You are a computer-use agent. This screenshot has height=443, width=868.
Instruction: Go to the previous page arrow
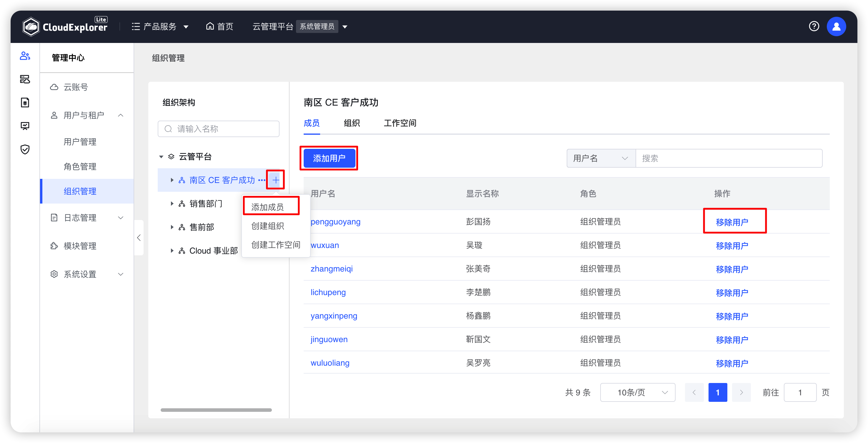pyautogui.click(x=694, y=392)
